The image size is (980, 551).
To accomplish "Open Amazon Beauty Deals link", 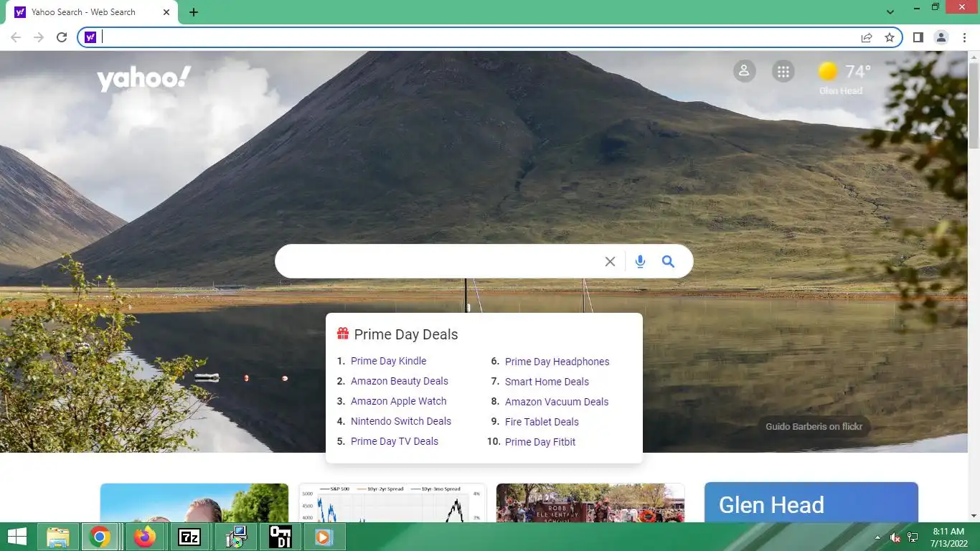I will point(399,381).
